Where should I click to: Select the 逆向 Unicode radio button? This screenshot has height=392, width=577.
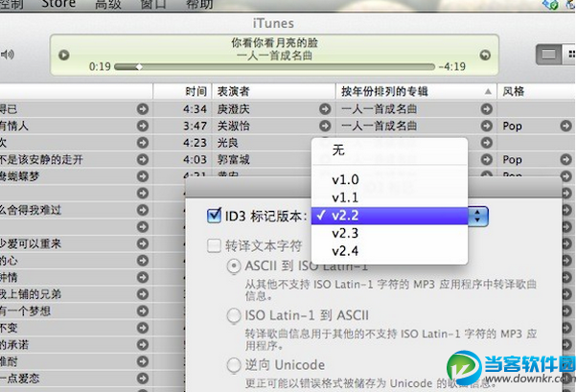(234, 365)
